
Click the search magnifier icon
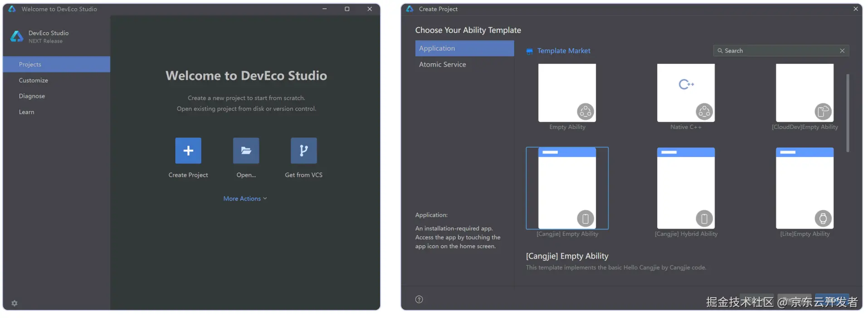point(720,51)
